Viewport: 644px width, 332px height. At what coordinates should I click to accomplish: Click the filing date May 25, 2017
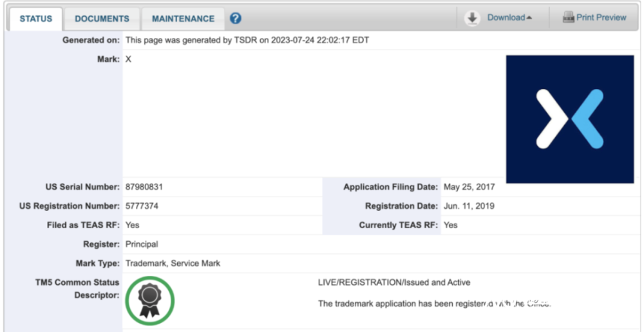[469, 187]
